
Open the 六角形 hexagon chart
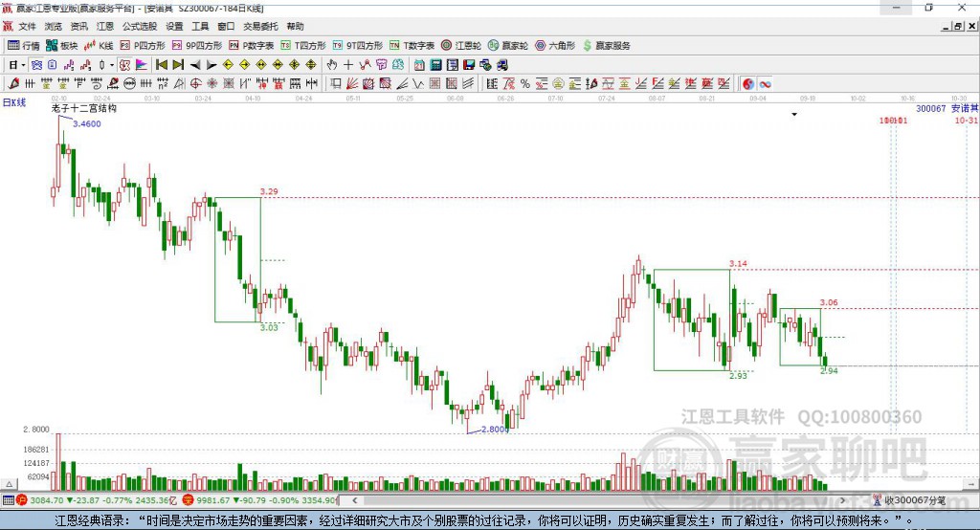[x=555, y=46]
